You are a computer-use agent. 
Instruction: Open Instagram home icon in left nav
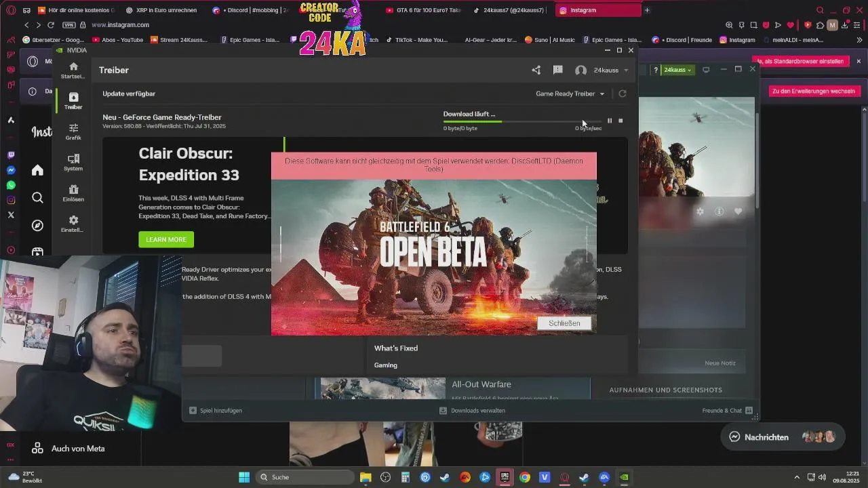37,170
